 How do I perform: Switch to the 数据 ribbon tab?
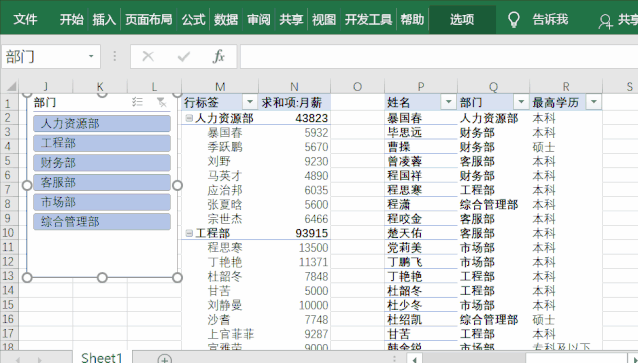coord(226,20)
